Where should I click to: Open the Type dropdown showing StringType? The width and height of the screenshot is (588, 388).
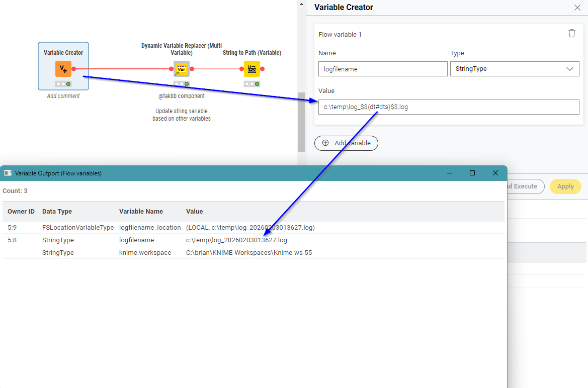tap(514, 69)
